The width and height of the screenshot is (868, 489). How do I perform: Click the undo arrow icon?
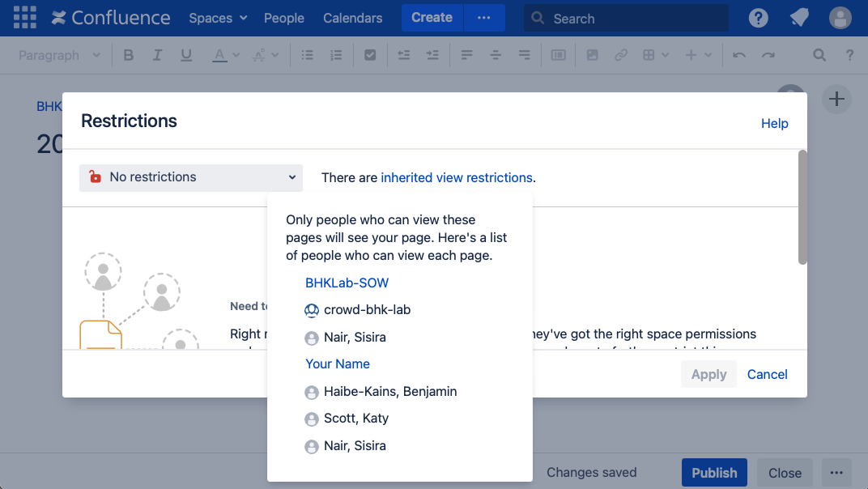point(738,55)
